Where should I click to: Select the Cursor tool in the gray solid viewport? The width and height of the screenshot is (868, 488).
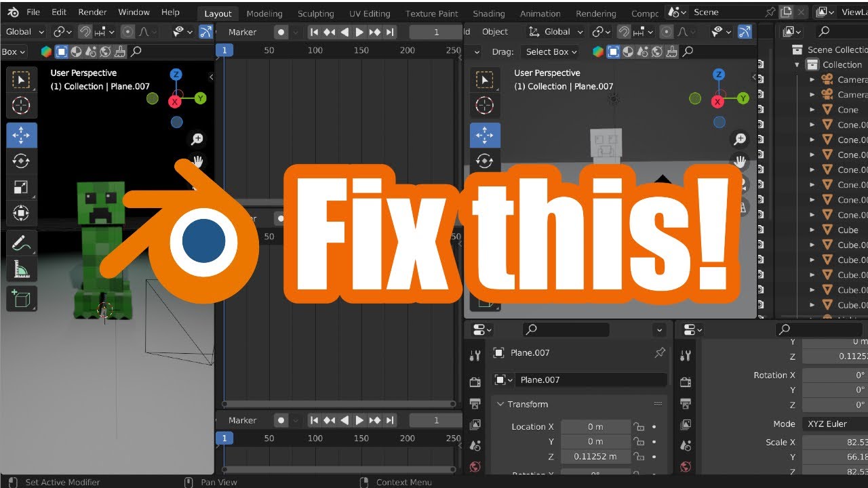485,105
